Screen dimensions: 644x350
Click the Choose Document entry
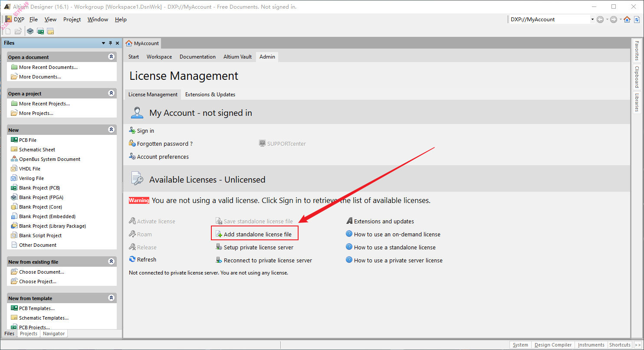(42, 272)
